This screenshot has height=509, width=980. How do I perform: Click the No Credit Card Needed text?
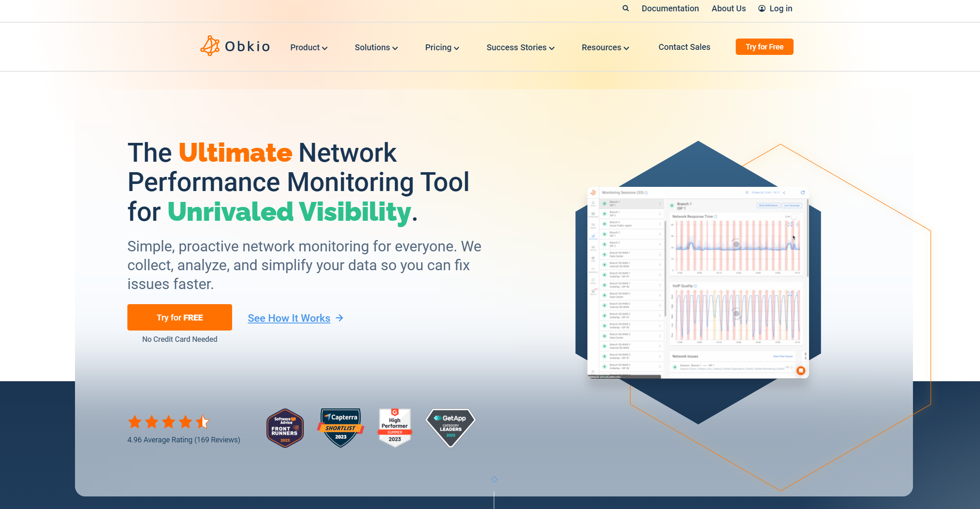pyautogui.click(x=180, y=339)
